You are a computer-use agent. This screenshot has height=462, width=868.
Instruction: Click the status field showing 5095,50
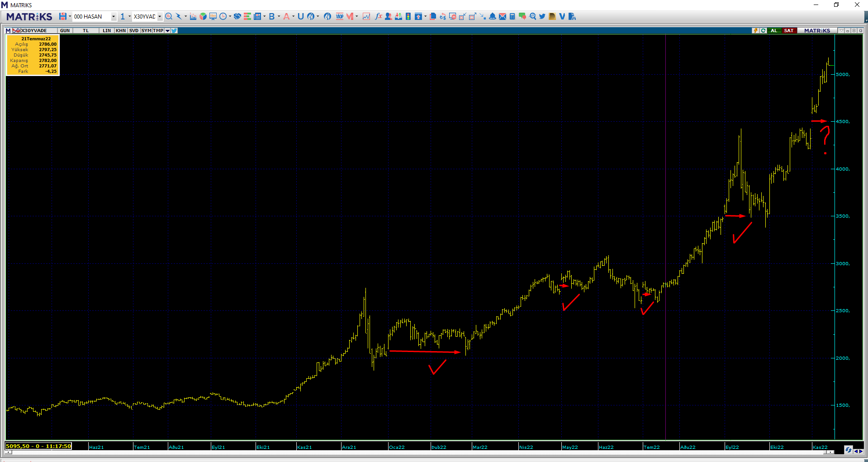38,446
